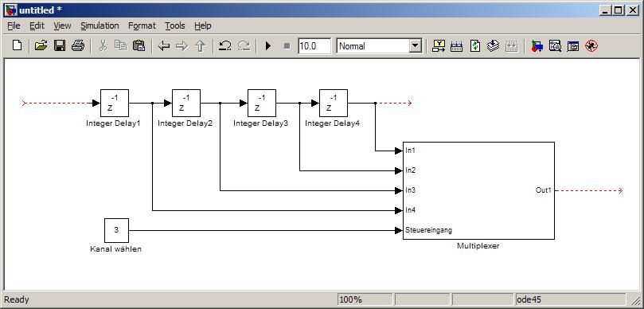Go up to parent system arrow
644x309 pixels.
(200, 46)
